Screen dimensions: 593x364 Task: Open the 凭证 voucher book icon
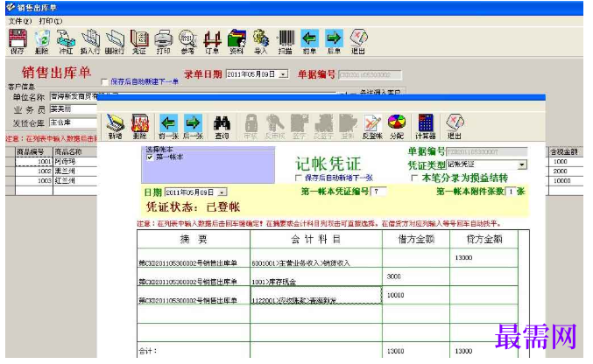pyautogui.click(x=139, y=42)
